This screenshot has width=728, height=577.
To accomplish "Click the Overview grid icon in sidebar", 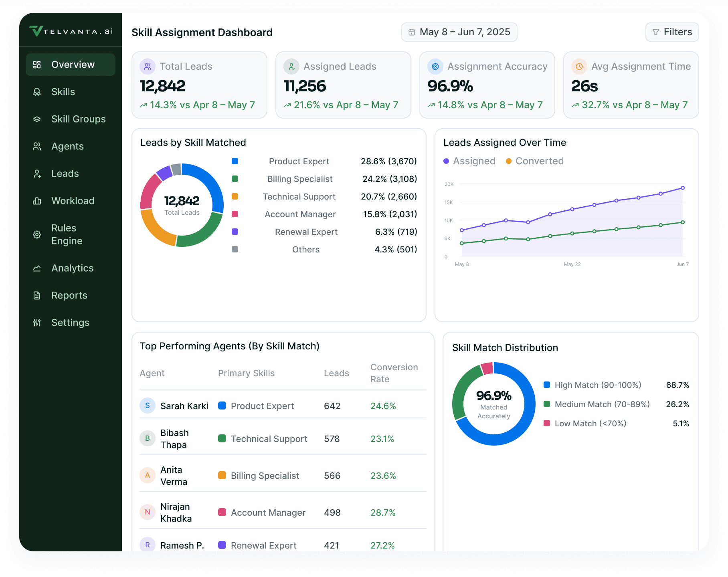I will [x=37, y=65].
